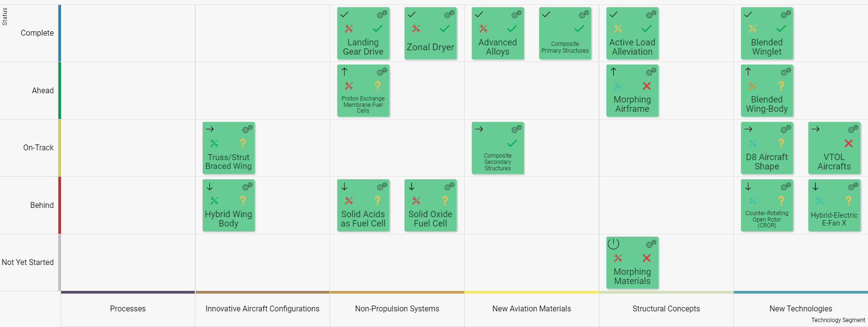Click the "New Aviation Materials" column label
The width and height of the screenshot is (868, 327).
coord(532,309)
